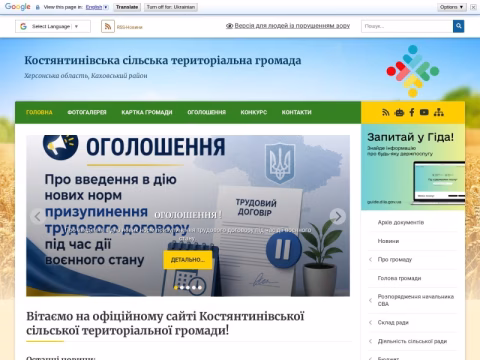Image resolution: width=480 pixels, height=360 pixels.
Task: Open Голова громади sidebar link
Action: (399, 278)
